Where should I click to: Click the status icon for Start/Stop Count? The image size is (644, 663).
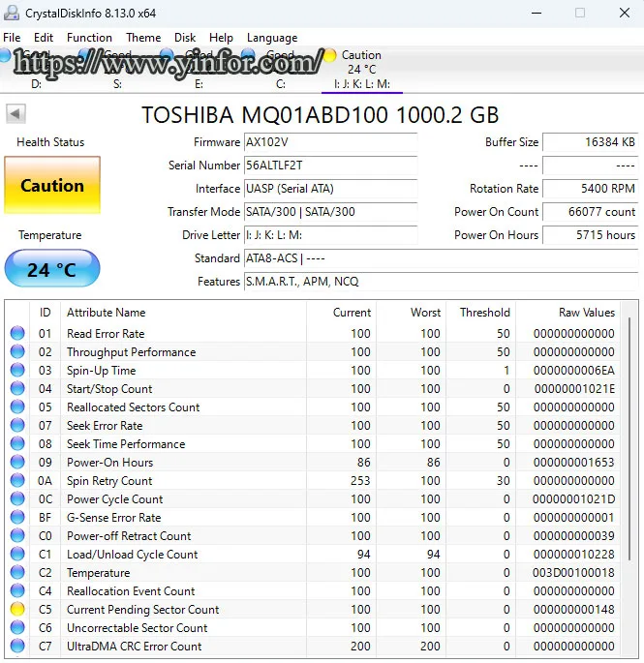coord(17,388)
